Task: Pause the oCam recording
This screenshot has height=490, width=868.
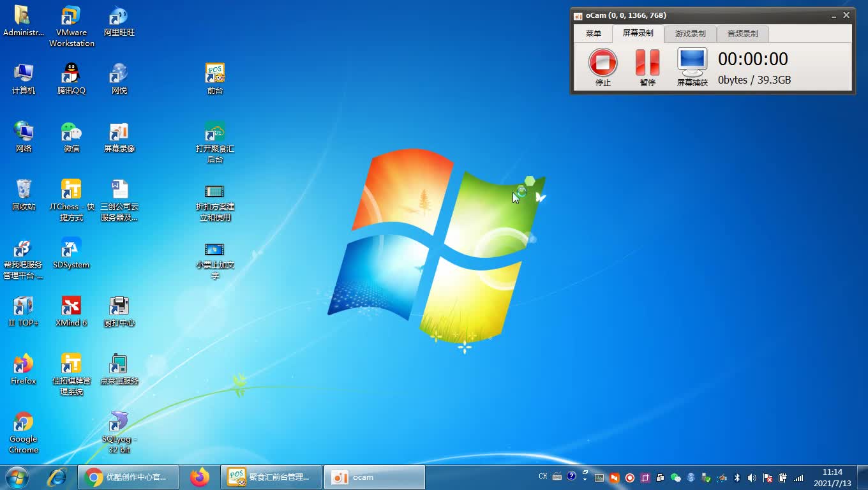Action: tap(647, 68)
